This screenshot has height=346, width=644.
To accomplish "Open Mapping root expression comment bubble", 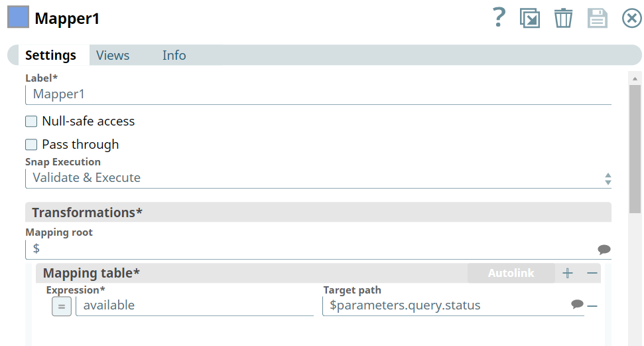I will coord(604,250).
